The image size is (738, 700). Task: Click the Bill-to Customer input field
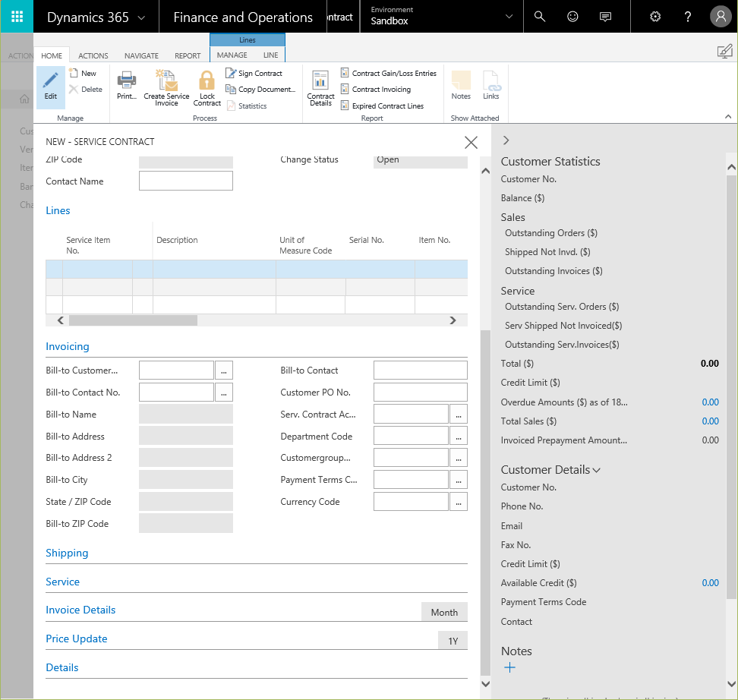(176, 370)
